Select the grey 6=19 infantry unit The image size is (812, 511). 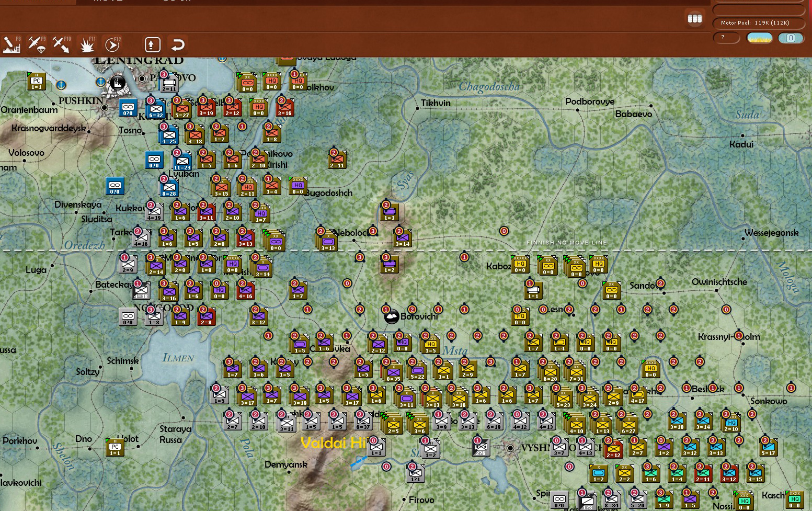pyautogui.click(x=494, y=421)
